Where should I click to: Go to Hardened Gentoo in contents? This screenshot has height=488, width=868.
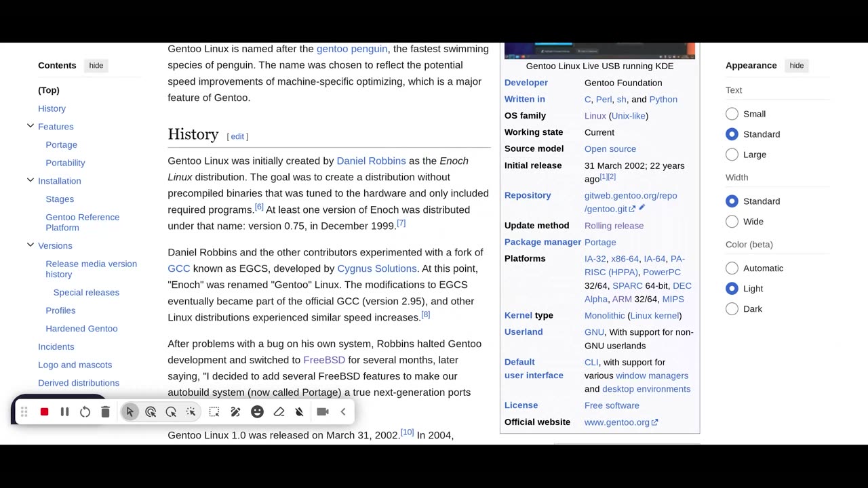[x=81, y=329]
